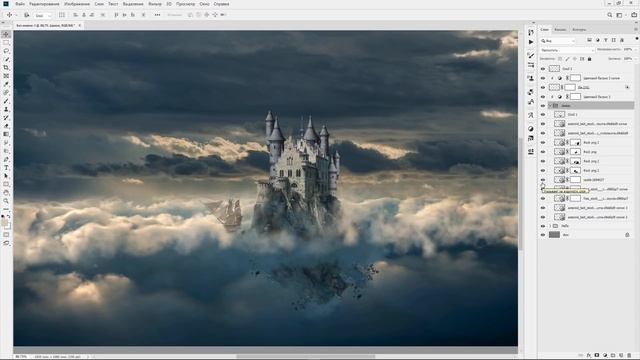Viewport: 640px width, 360px height.
Task: Create a new fill or adjustment layer
Action: pyautogui.click(x=605, y=356)
